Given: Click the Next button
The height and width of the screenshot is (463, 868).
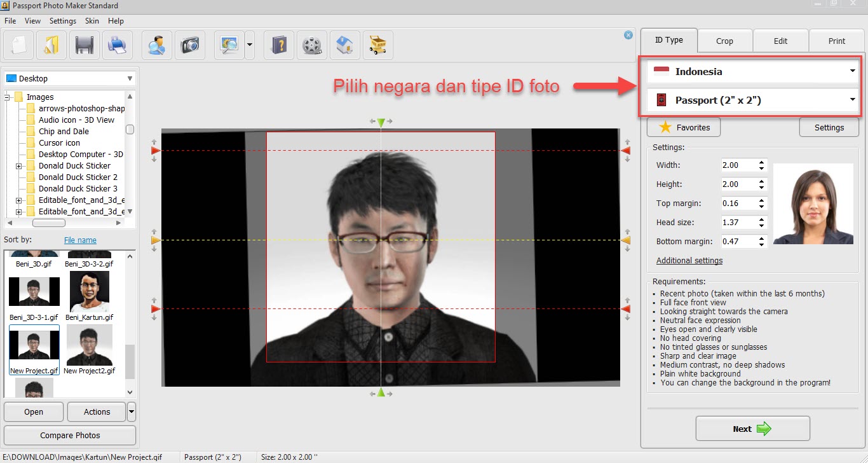Looking at the screenshot, I should click(x=753, y=429).
